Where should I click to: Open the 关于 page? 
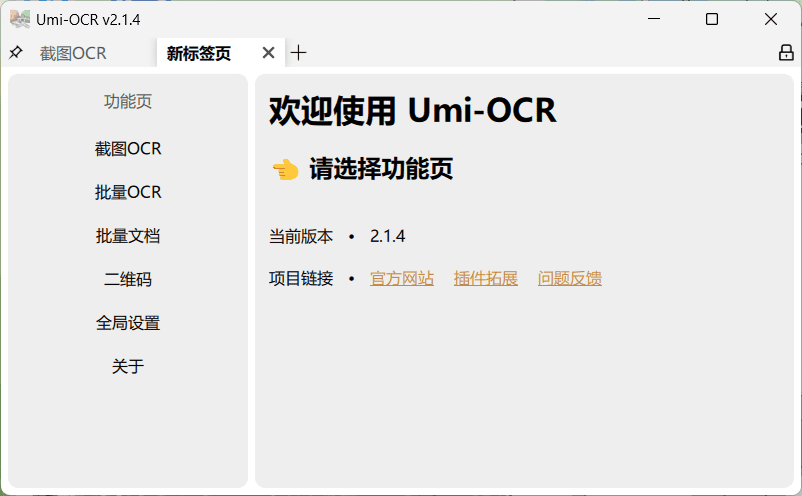[128, 367]
